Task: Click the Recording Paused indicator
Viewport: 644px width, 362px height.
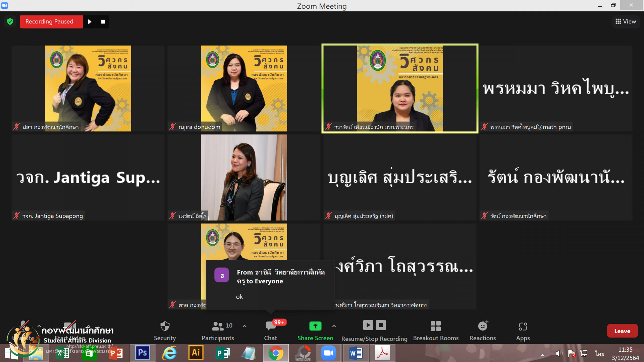Action: (x=50, y=22)
